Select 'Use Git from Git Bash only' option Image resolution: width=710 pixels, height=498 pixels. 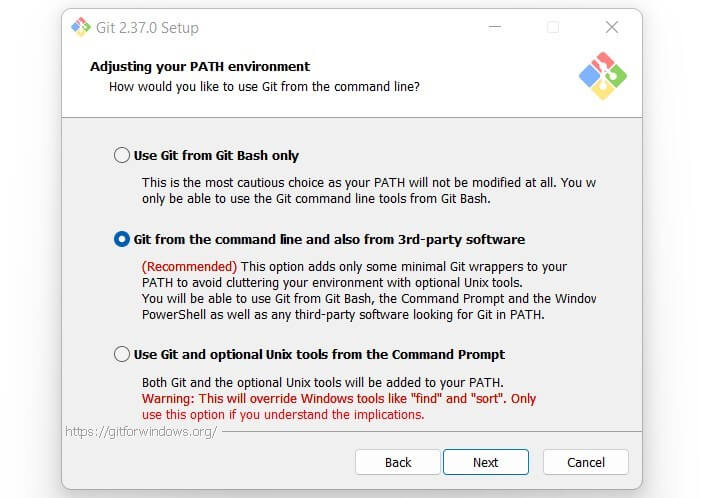tap(122, 155)
